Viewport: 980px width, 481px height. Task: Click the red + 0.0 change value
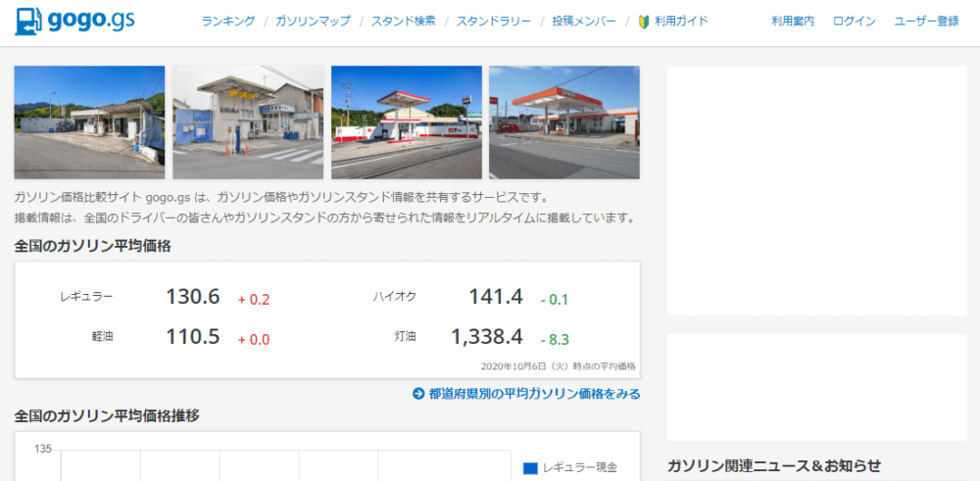(254, 340)
